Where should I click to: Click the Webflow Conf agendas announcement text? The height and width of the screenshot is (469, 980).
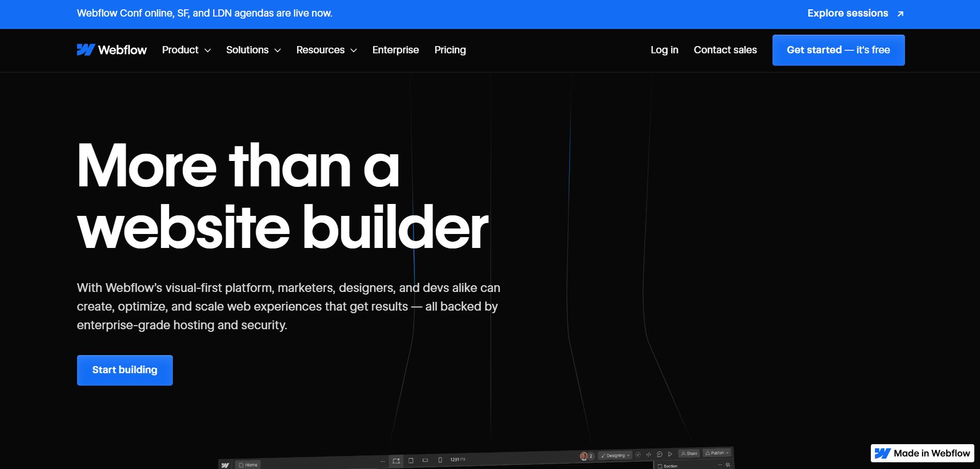click(x=205, y=13)
